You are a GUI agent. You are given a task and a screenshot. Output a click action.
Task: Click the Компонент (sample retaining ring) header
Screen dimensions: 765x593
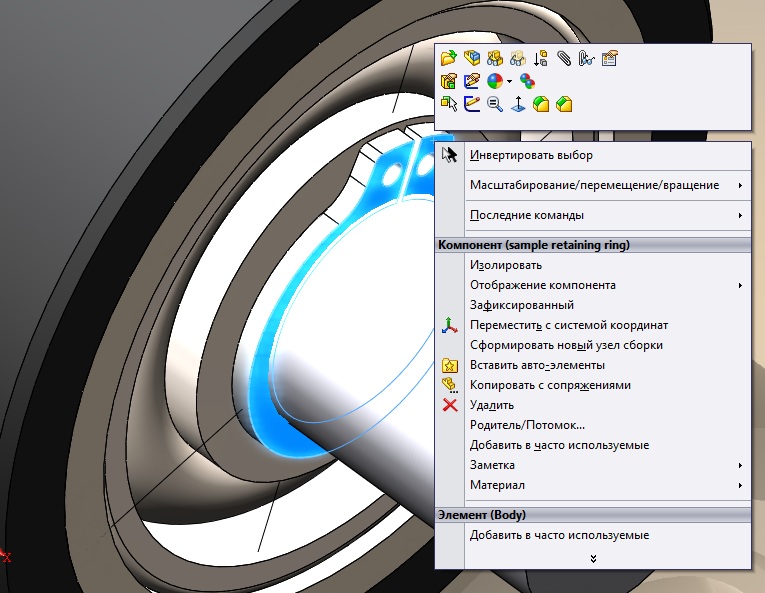point(593,245)
